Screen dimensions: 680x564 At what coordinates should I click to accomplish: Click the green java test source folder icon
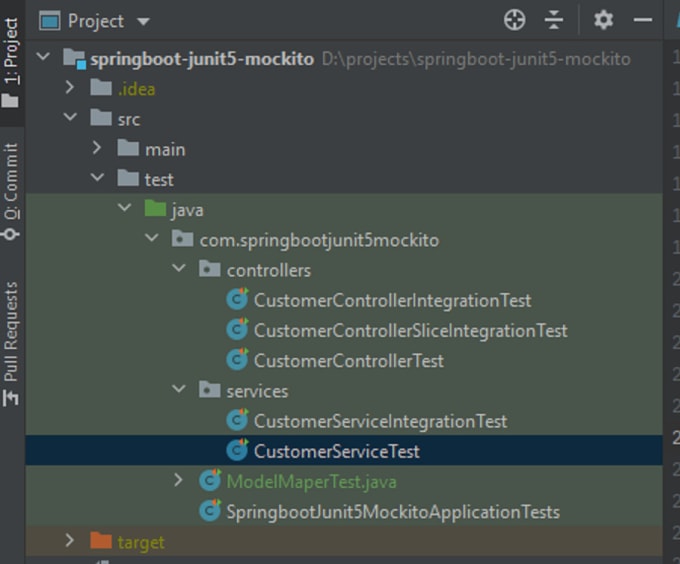coord(155,209)
